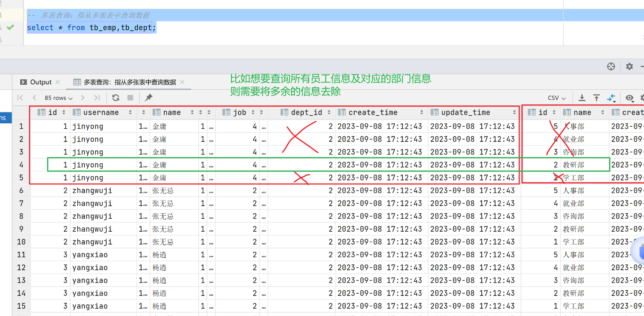Select row number 7 in the grid
This screenshot has height=316, width=644.
[21, 204]
